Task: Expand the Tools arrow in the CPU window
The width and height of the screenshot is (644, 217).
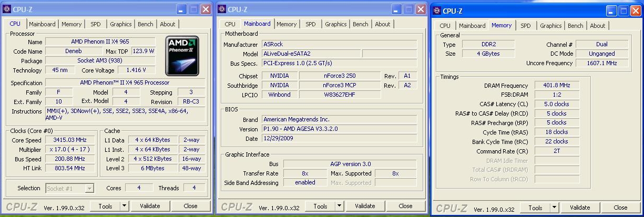Action: click(x=125, y=206)
